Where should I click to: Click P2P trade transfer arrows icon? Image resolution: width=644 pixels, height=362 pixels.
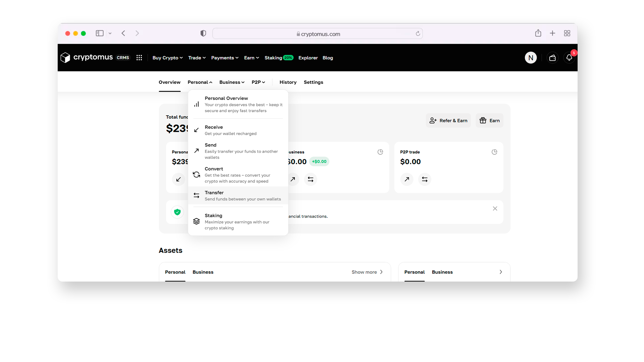pos(425,179)
